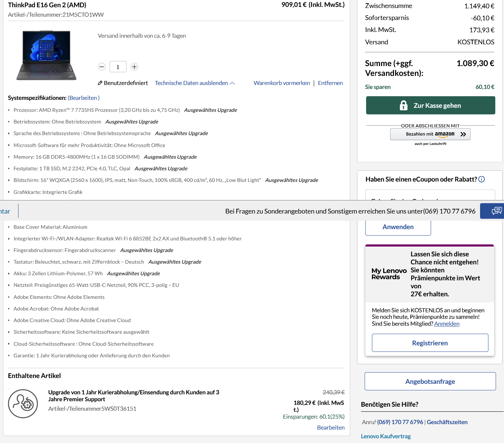Click Anmelden link in Lenovo Rewards

click(x=447, y=324)
